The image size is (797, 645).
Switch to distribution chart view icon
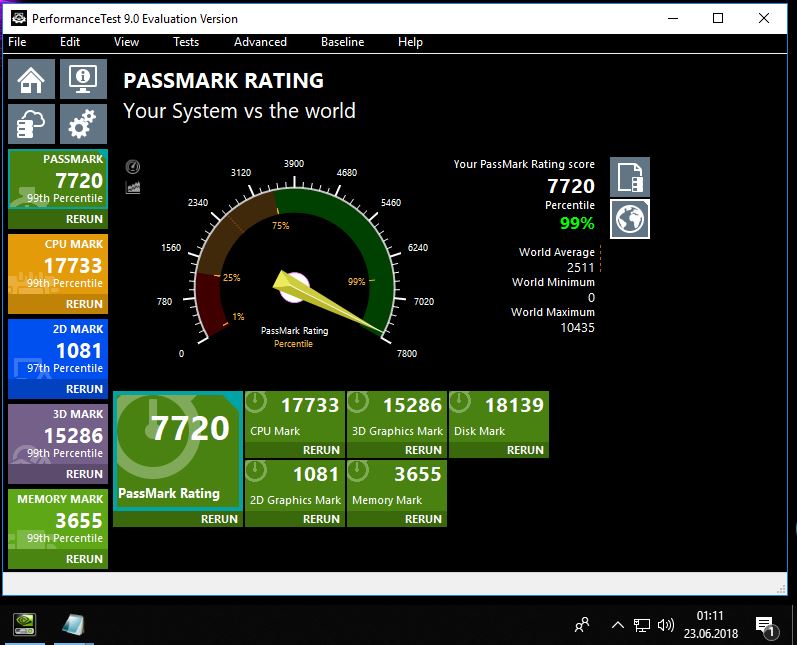click(x=133, y=188)
